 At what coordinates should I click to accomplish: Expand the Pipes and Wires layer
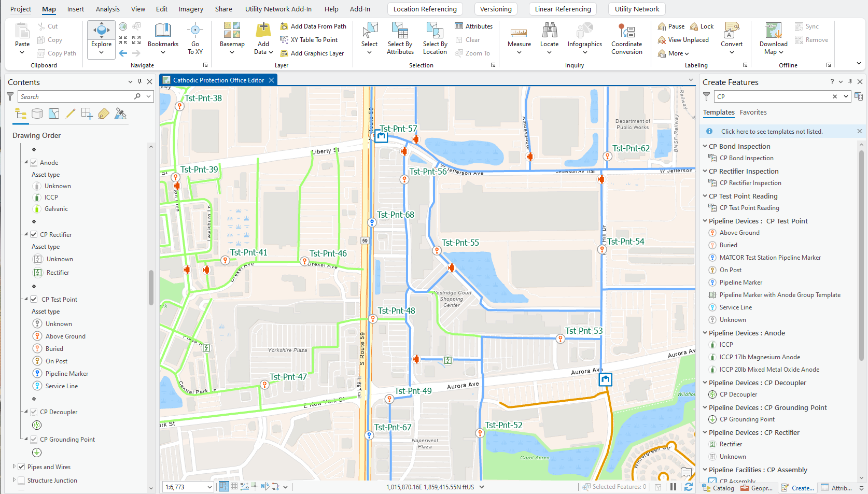(15, 467)
